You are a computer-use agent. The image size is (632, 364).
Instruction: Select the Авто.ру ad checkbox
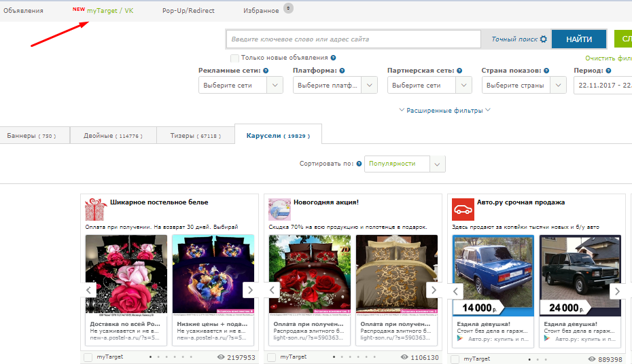click(455, 359)
